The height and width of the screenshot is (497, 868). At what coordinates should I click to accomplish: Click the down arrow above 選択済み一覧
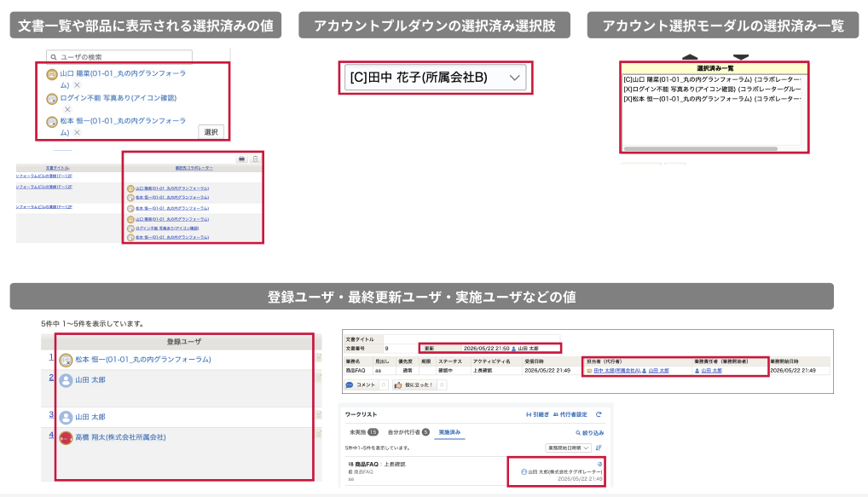coord(741,56)
